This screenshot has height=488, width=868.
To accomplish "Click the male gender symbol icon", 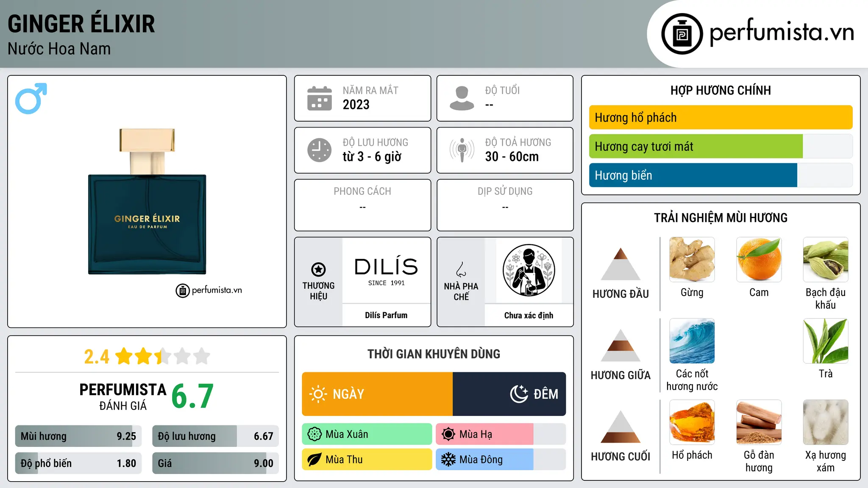I will (x=31, y=98).
